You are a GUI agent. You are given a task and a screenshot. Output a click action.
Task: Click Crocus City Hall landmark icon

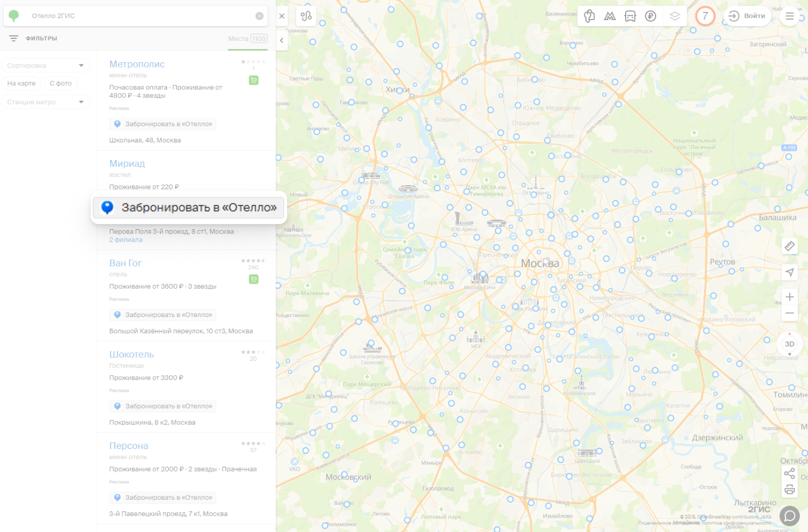pyautogui.click(x=370, y=176)
